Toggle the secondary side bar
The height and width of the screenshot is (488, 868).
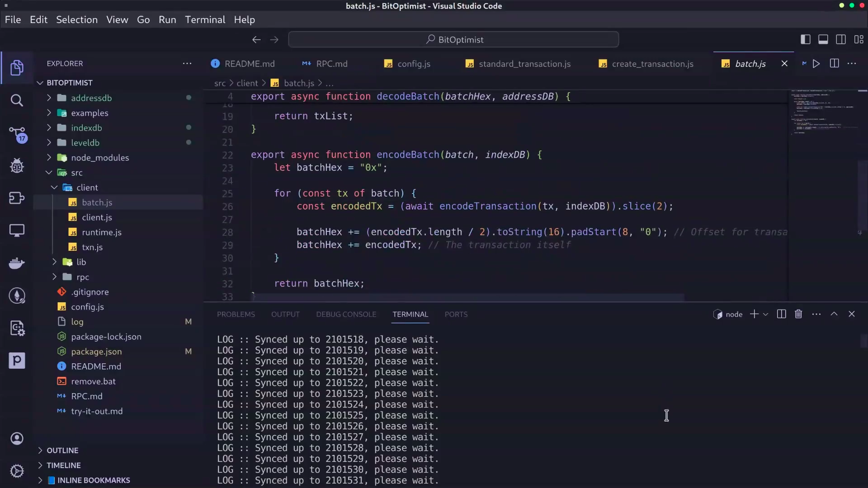click(x=841, y=40)
